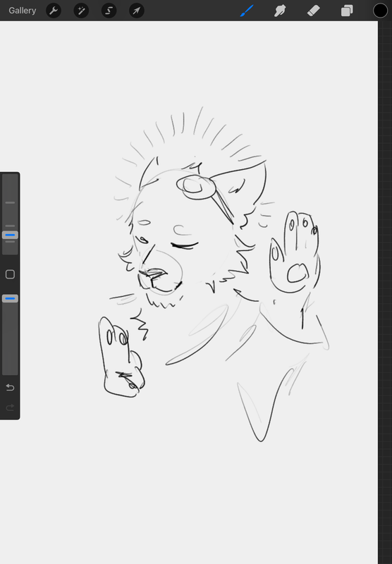Open the black color picker
392x564 pixels.
[380, 11]
